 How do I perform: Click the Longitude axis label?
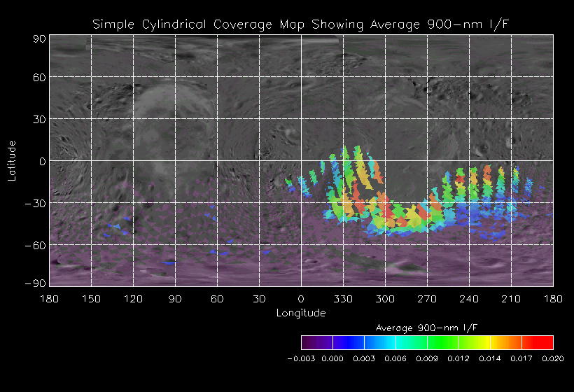[x=301, y=313]
